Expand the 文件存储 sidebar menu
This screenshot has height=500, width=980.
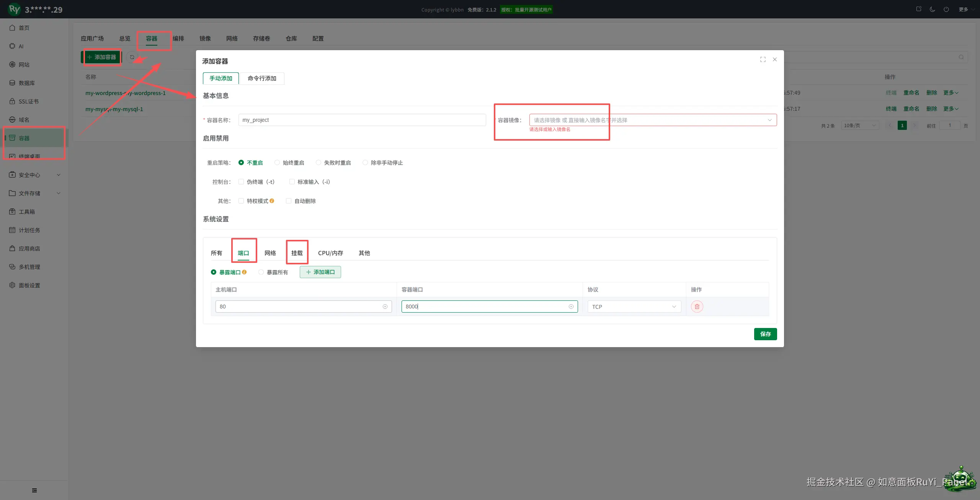(x=34, y=193)
